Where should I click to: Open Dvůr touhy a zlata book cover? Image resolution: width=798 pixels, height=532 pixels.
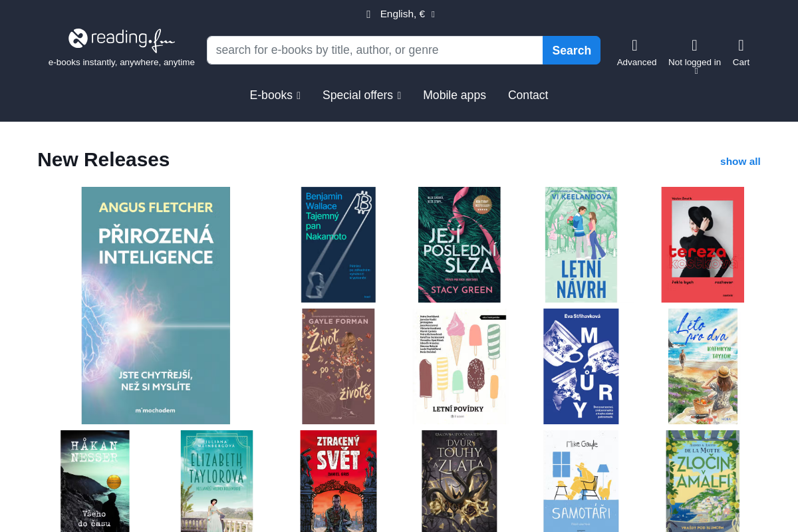460,481
